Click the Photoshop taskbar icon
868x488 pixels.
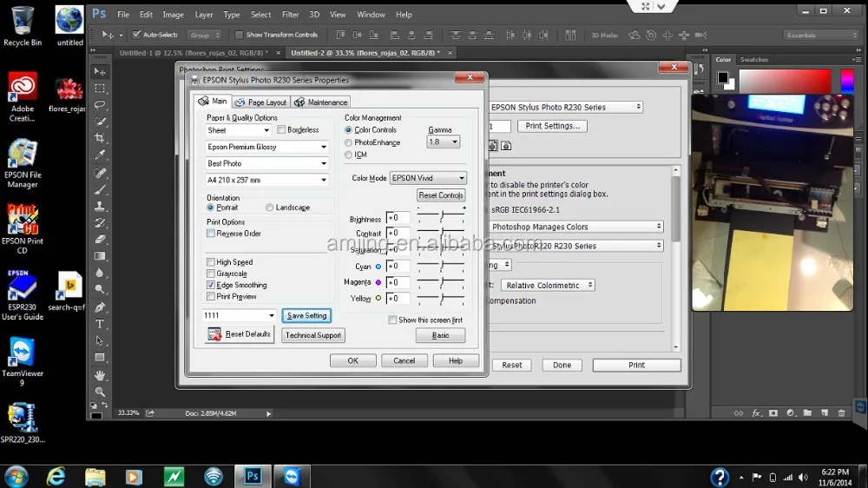[x=253, y=476]
